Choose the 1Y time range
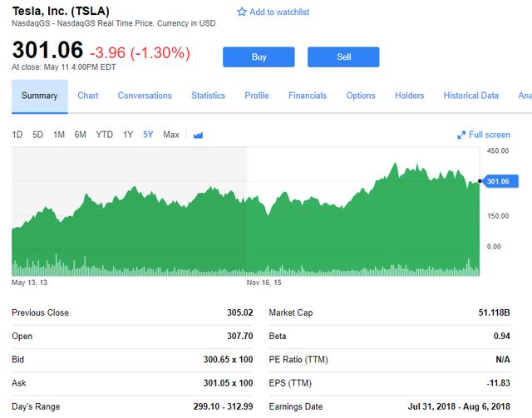Viewport: 532px width, 418px height. (x=128, y=135)
